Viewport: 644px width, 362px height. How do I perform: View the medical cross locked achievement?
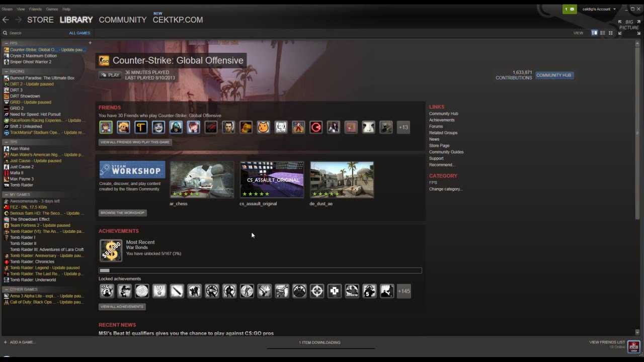click(335, 291)
